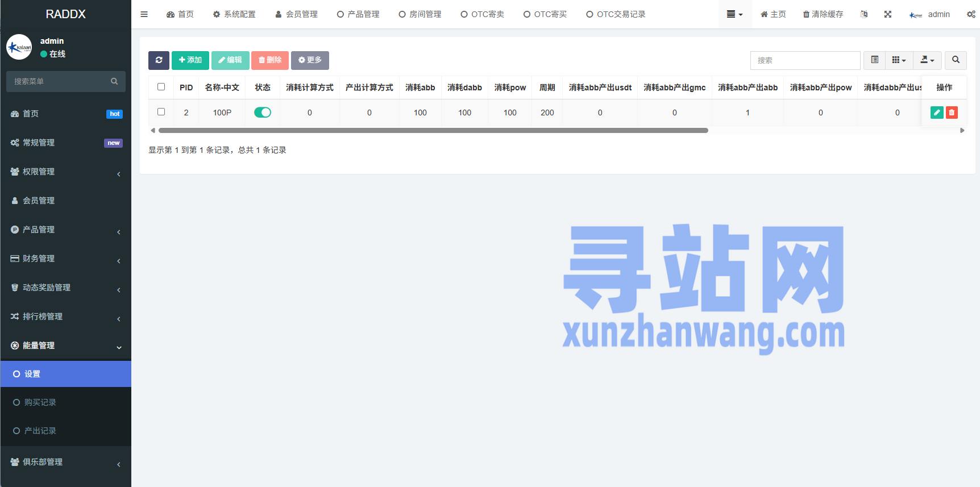Screen dimensions: 980x487
Task: Click the PID column header
Action: [x=186, y=88]
